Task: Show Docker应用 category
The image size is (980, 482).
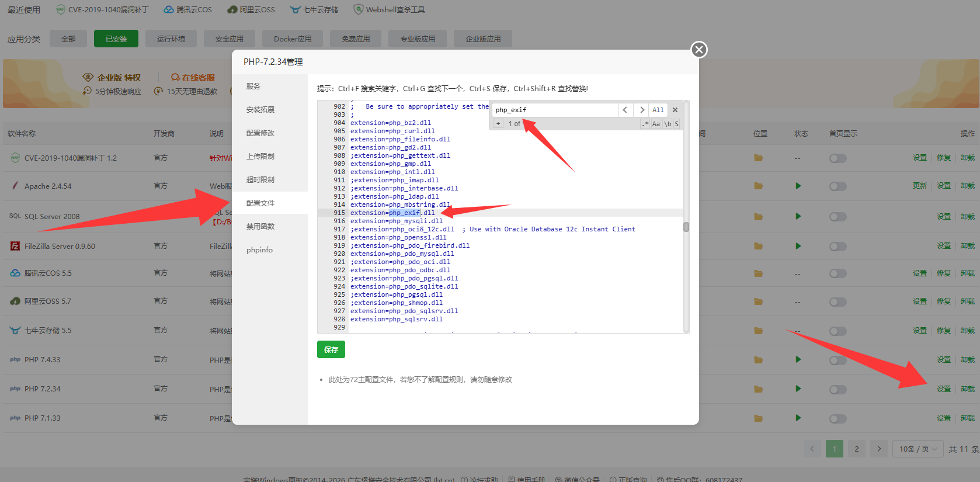Action: tap(293, 39)
